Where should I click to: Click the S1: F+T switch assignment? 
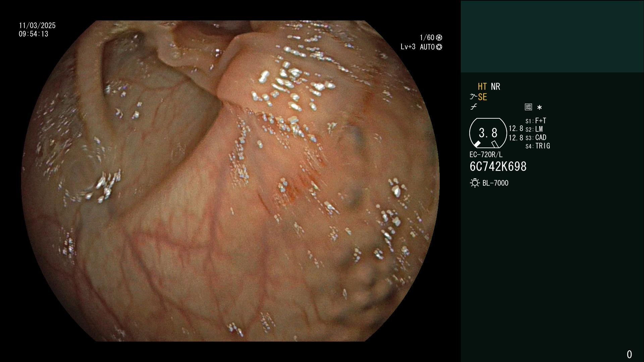(536, 121)
